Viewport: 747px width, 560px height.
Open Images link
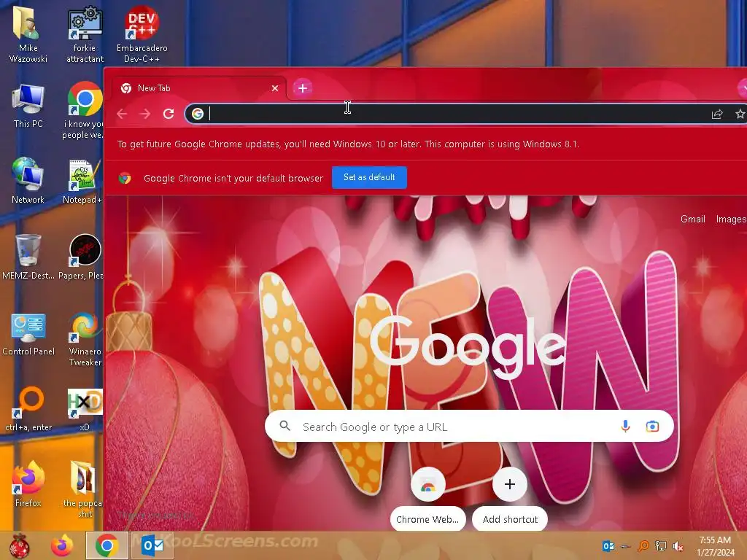(731, 219)
